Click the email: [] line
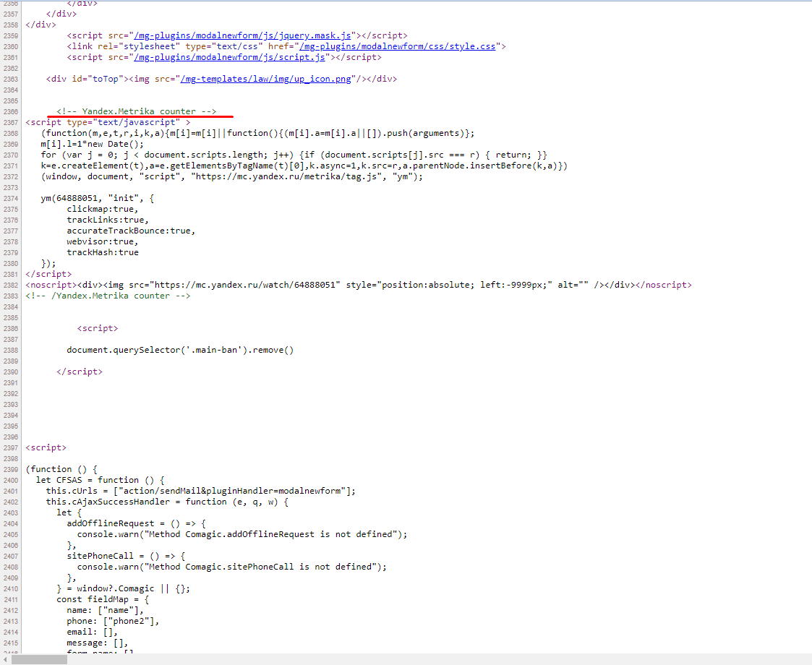812x665 pixels. click(x=92, y=632)
